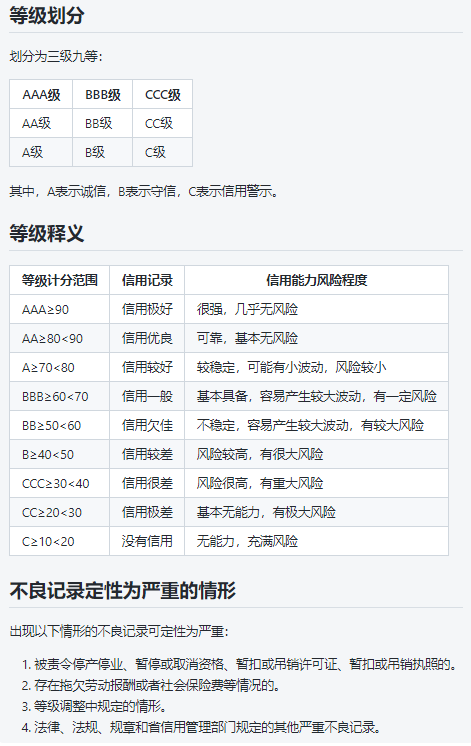Select the AAA≥90 cell
This screenshot has height=746, width=471.
(x=59, y=309)
